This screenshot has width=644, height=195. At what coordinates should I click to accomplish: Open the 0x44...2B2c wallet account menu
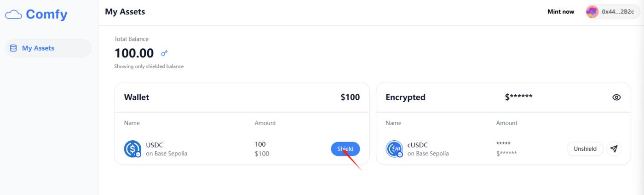click(x=617, y=12)
